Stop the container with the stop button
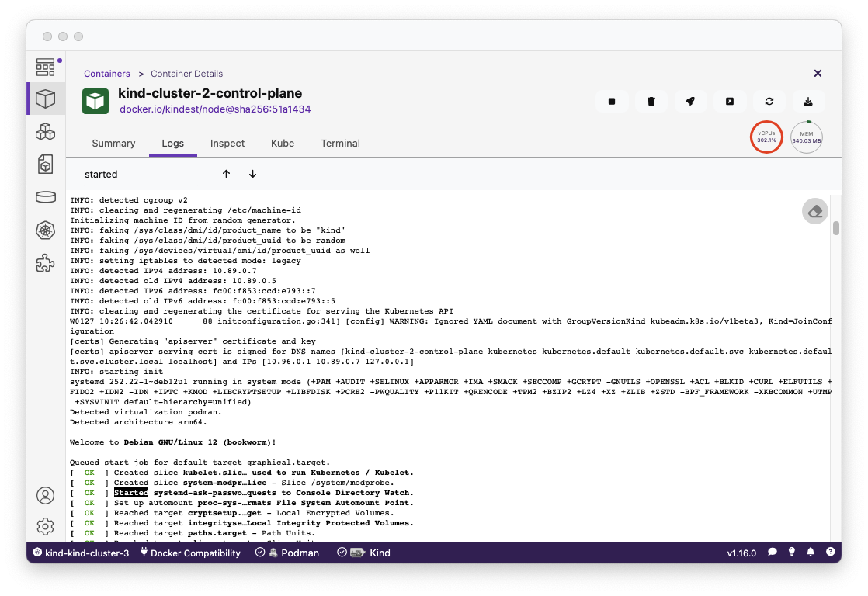Screen dimensions: 868x596 612,102
